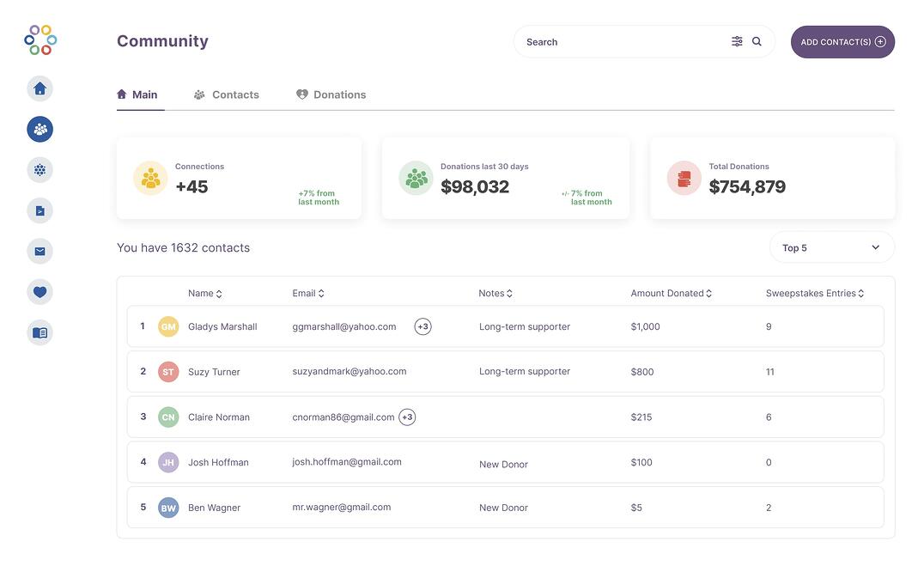This screenshot has height=566, width=924.
Task: Select the Community people icon in sidebar
Action: [x=40, y=129]
